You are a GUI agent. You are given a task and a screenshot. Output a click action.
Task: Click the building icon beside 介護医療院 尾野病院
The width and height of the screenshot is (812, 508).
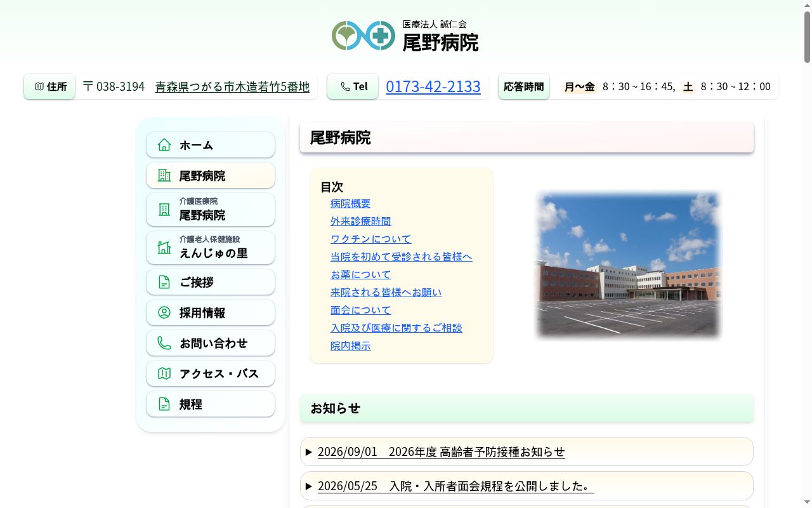(164, 210)
